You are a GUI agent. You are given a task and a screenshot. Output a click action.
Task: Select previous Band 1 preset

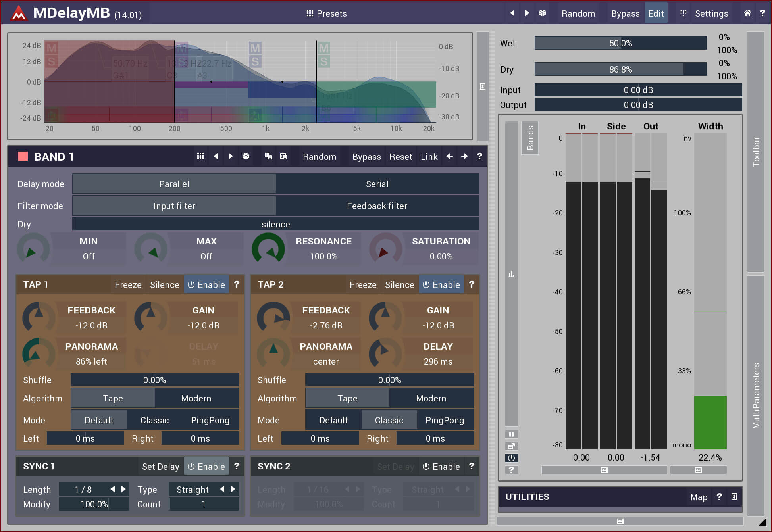(216, 156)
